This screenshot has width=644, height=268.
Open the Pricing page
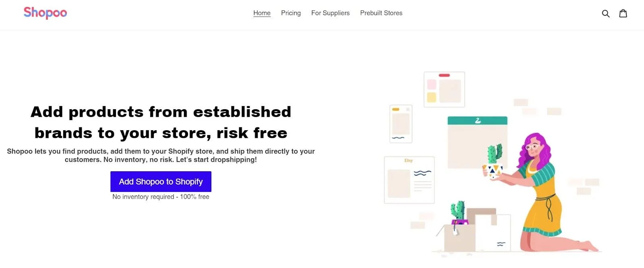point(291,13)
